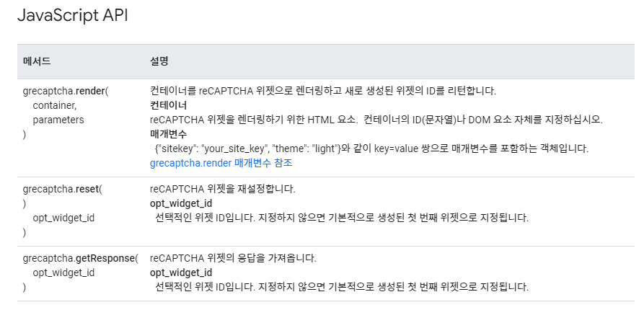The width and height of the screenshot is (644, 310).
Task: Click the sentence starting '컨테이너를 reCAPTCHA 위젯으로'
Action: [x=323, y=91]
